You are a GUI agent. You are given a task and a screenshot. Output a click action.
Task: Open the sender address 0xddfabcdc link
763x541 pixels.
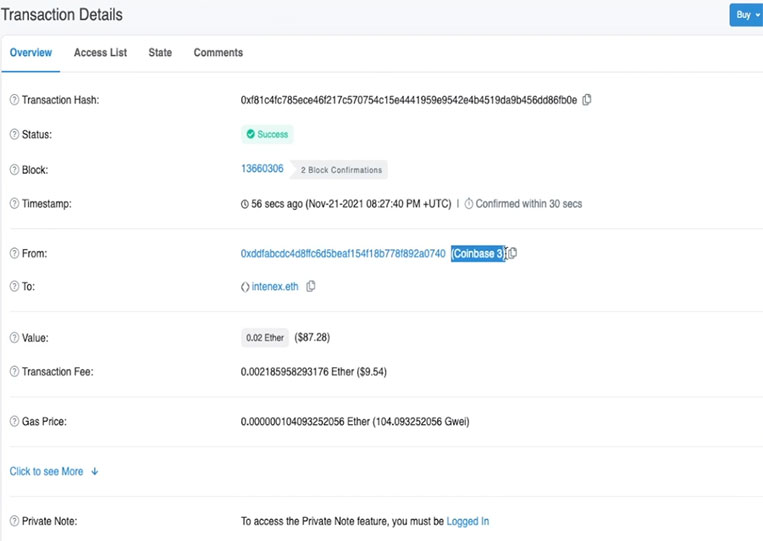343,253
